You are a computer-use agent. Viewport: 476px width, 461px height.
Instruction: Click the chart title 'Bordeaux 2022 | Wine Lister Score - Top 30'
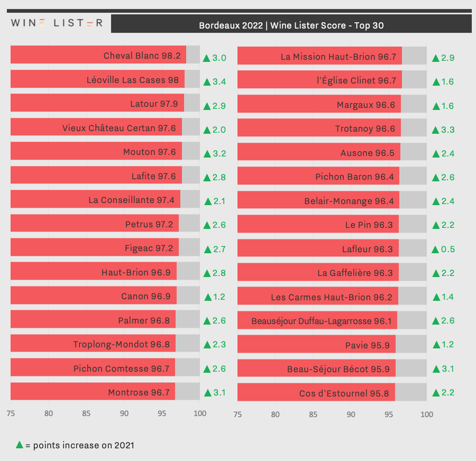(291, 25)
